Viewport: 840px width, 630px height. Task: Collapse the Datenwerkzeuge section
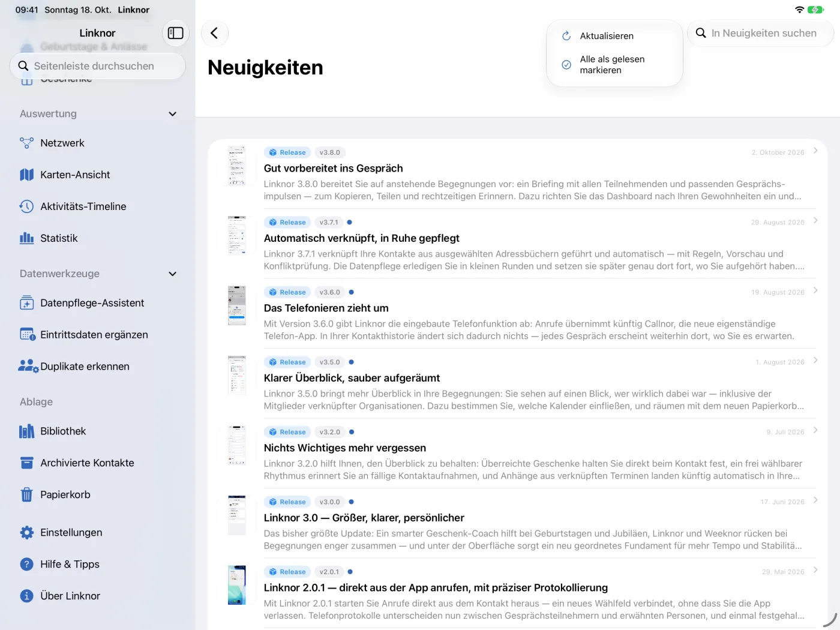pos(173,274)
